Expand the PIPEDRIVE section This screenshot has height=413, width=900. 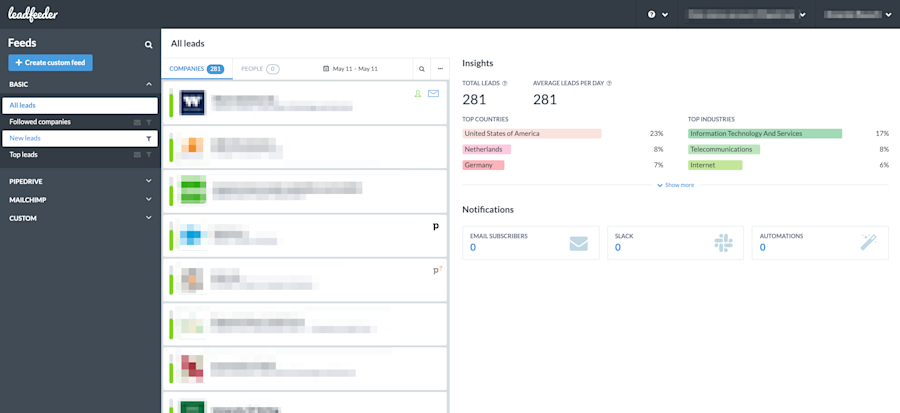[x=80, y=181]
